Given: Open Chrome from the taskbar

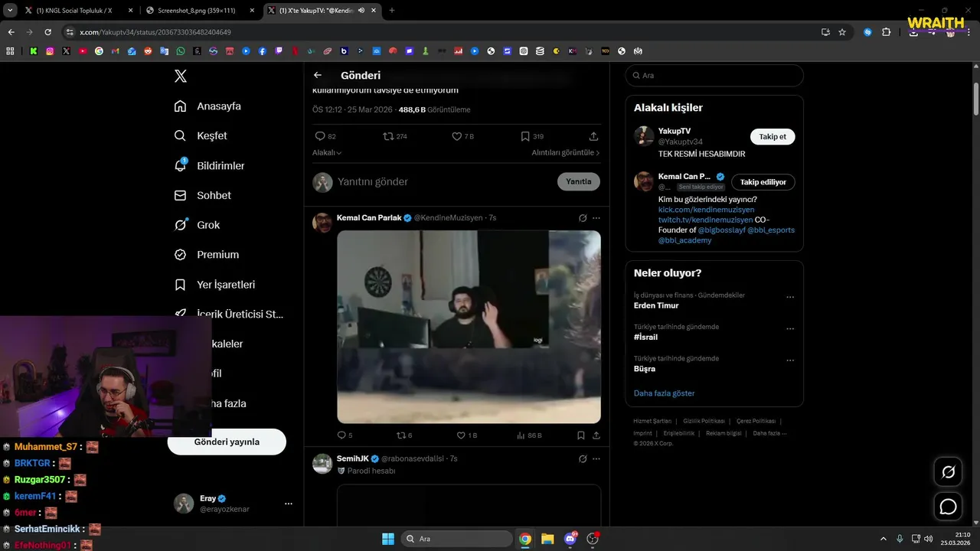Looking at the screenshot, I should point(525,539).
